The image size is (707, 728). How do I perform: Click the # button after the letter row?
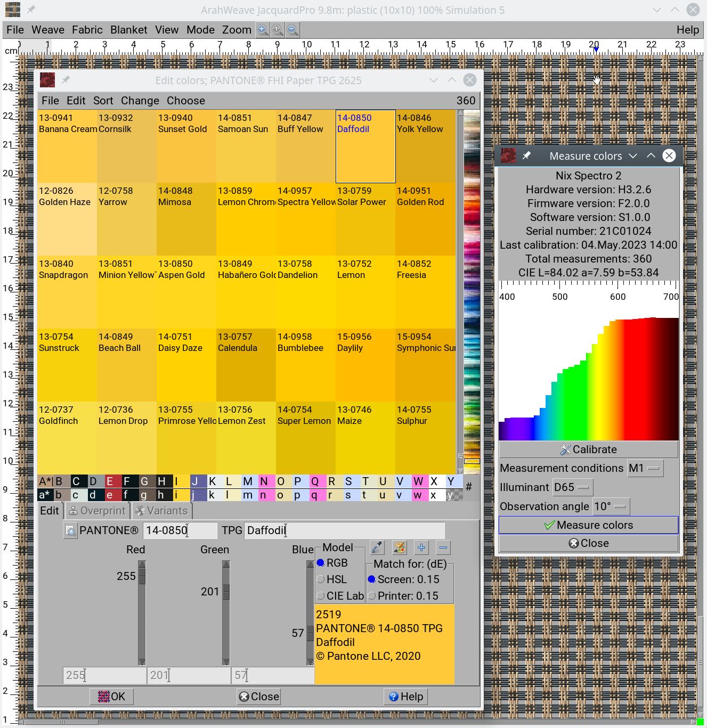pos(469,487)
